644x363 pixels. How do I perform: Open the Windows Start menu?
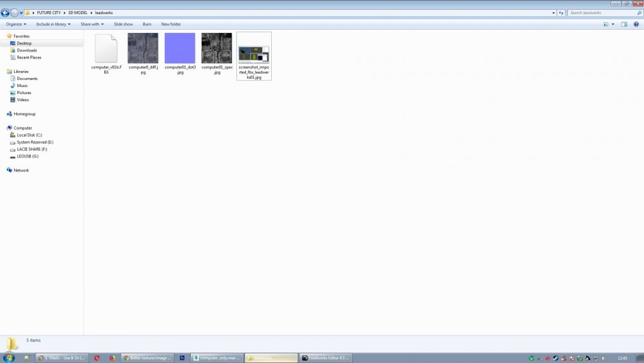(8, 358)
